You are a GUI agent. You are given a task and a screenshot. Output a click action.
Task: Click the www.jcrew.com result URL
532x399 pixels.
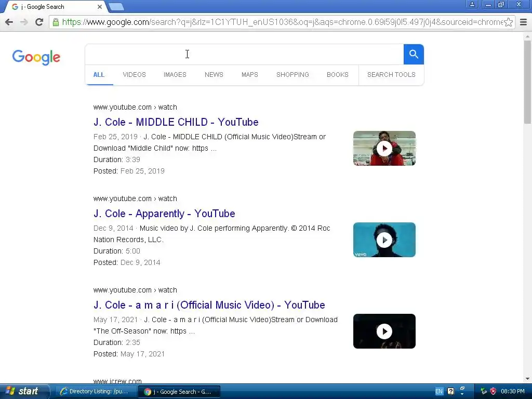point(117,381)
